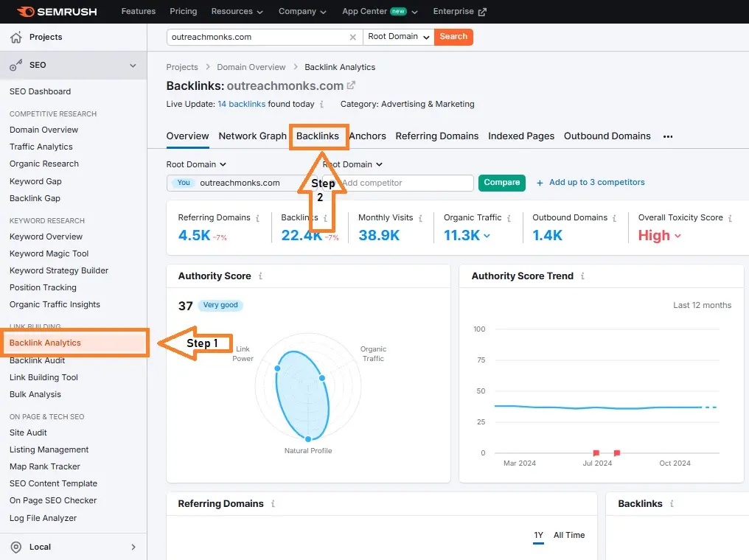The image size is (749, 560).
Task: Open SEO Dashboard in sidebar
Action: coord(40,91)
